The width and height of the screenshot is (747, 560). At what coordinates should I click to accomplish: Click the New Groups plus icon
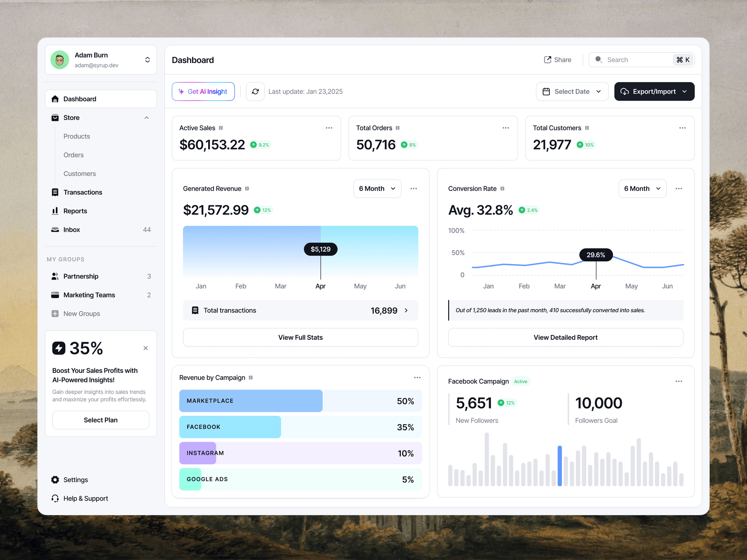(55, 313)
